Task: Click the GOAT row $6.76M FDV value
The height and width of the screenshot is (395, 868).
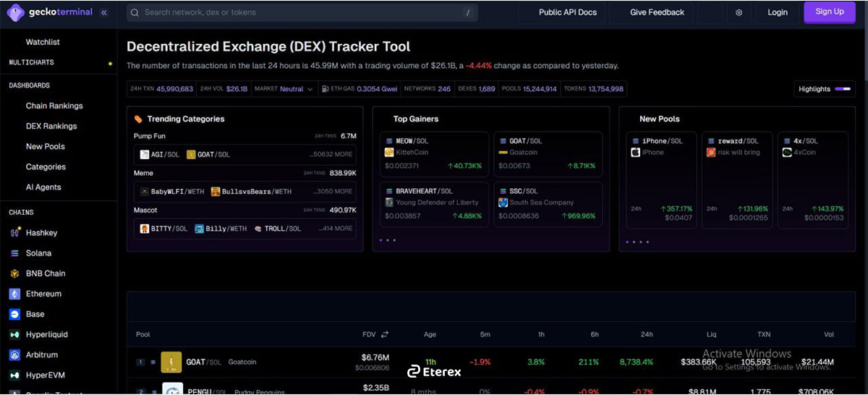Action: (x=375, y=357)
